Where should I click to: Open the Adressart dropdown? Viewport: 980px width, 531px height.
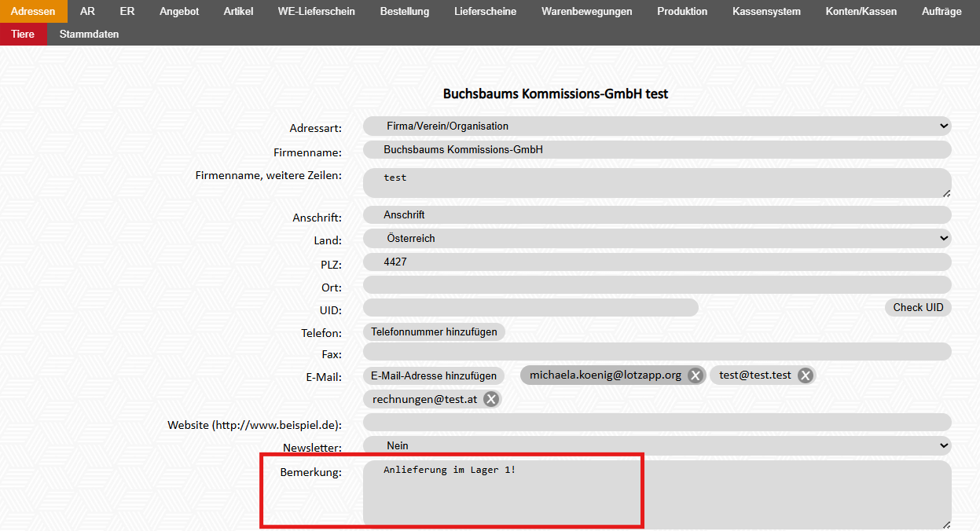pos(657,126)
